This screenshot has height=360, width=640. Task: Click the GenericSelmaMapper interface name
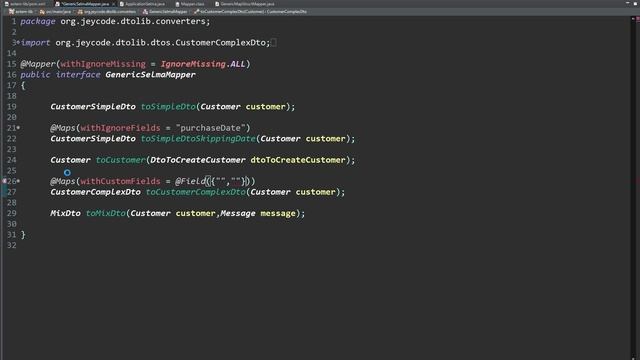(150, 75)
